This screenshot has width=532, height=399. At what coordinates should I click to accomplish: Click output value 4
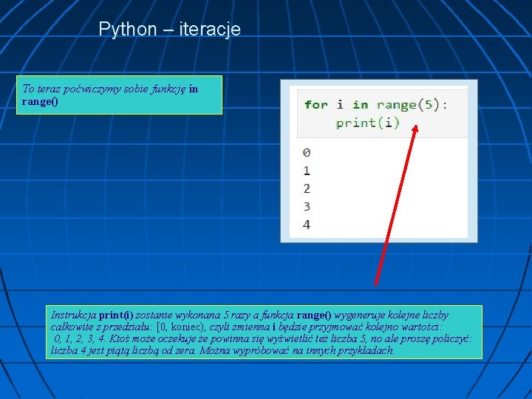[307, 225]
